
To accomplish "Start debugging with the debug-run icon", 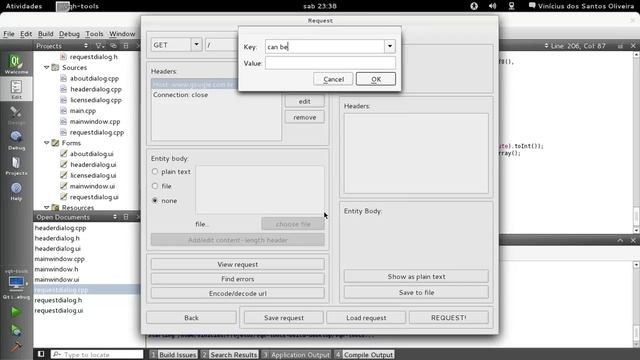I will tap(16, 330).
